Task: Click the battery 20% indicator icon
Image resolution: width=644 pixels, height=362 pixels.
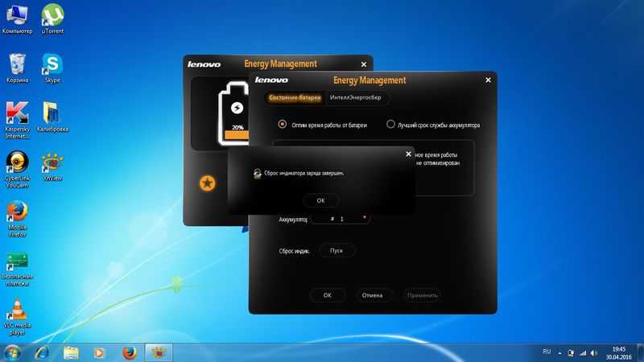Action: [233, 113]
